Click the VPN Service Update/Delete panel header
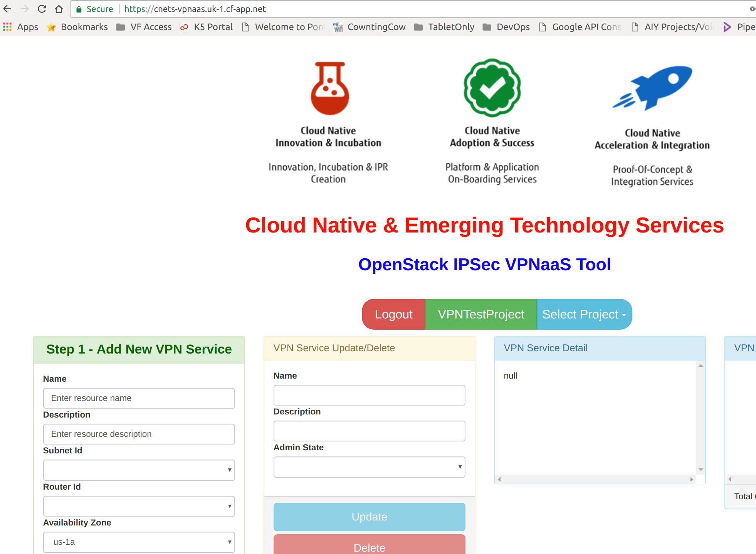The height and width of the screenshot is (554, 756). pyautogui.click(x=370, y=348)
